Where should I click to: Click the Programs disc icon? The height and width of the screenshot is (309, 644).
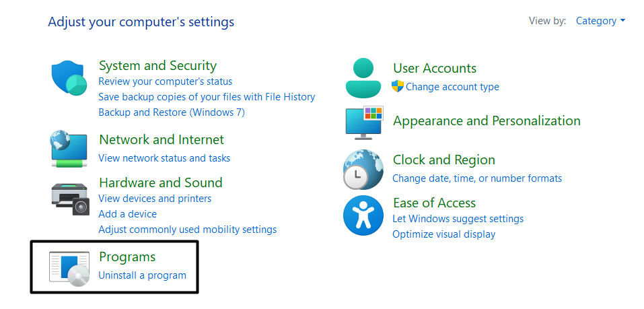coord(69,267)
